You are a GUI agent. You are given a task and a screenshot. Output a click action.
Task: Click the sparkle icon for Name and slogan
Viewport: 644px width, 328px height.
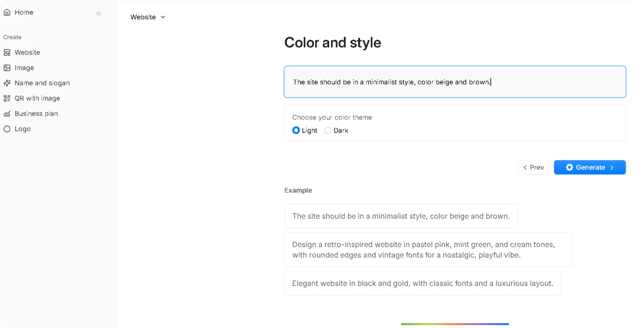pos(7,83)
